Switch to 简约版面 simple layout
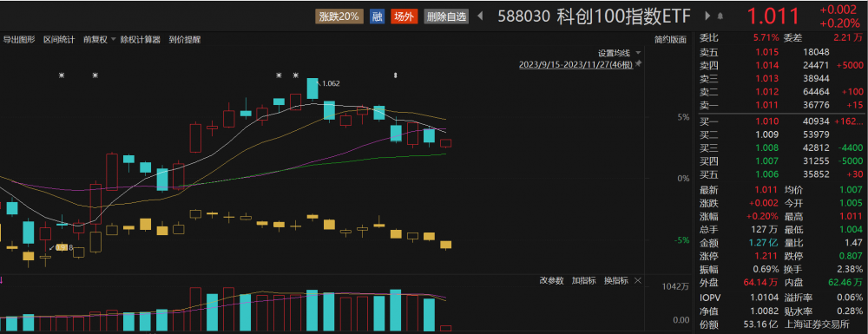The image size is (868, 334). 670,39
